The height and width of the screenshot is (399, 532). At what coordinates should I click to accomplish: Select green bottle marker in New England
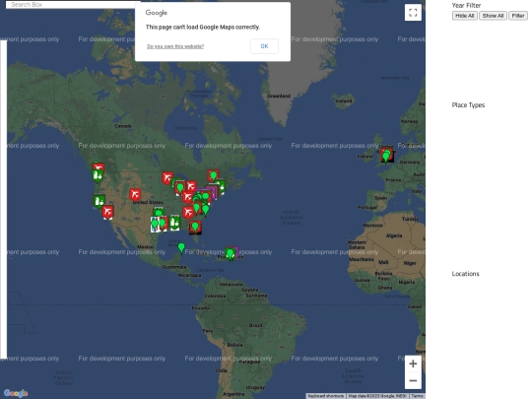coord(221,187)
